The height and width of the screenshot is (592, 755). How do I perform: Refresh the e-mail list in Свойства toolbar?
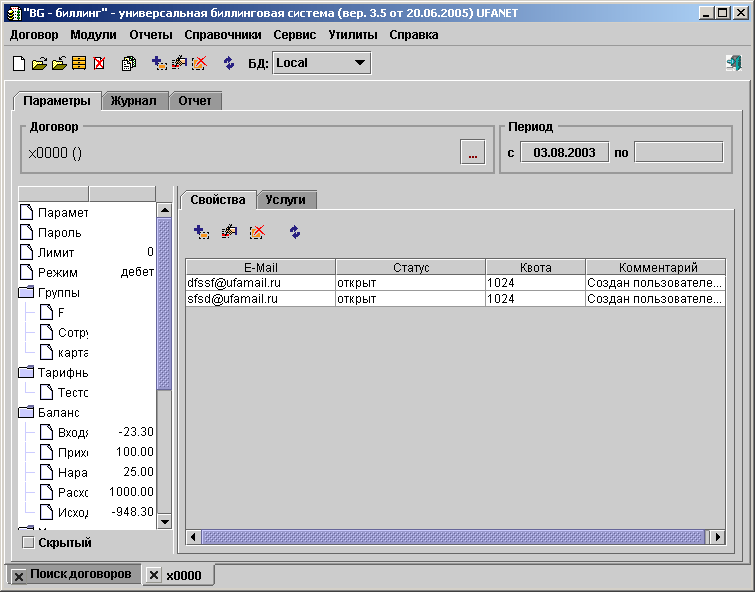295,232
